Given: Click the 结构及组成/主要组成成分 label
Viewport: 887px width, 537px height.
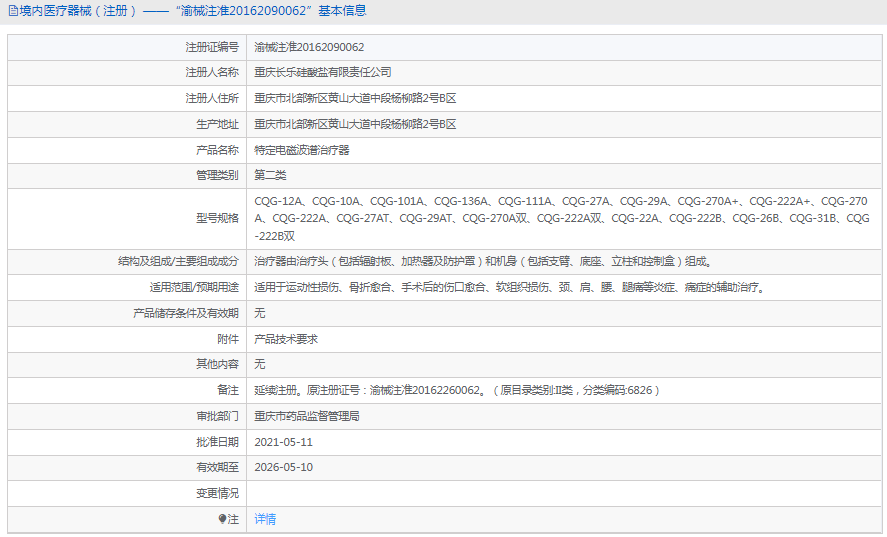Looking at the screenshot, I should coord(179,261).
